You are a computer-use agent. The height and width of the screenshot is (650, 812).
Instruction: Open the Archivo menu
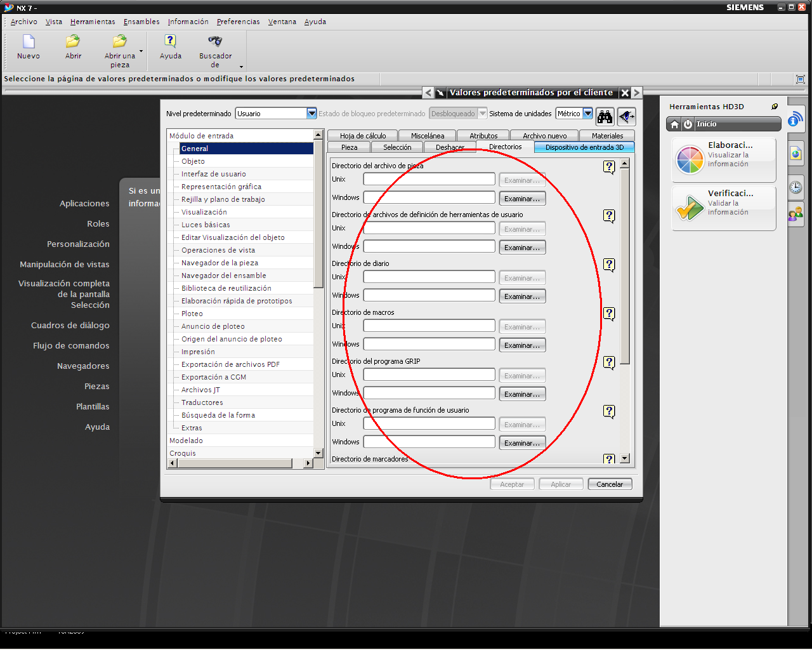click(24, 22)
